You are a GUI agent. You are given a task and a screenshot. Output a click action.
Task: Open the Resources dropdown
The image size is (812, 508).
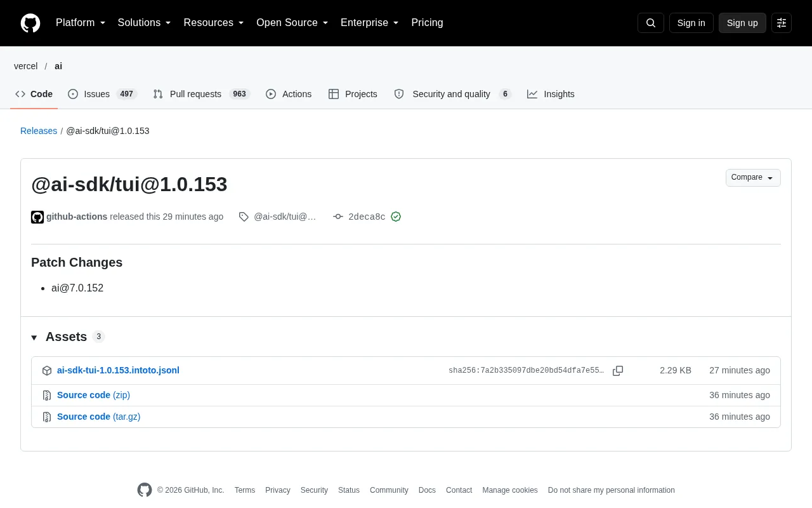click(x=214, y=23)
